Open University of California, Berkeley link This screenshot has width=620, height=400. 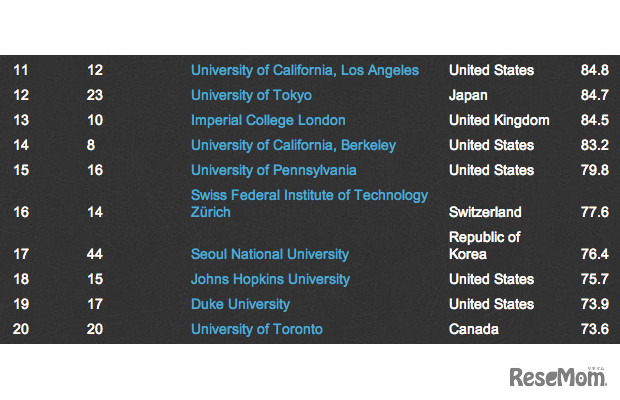click(293, 145)
